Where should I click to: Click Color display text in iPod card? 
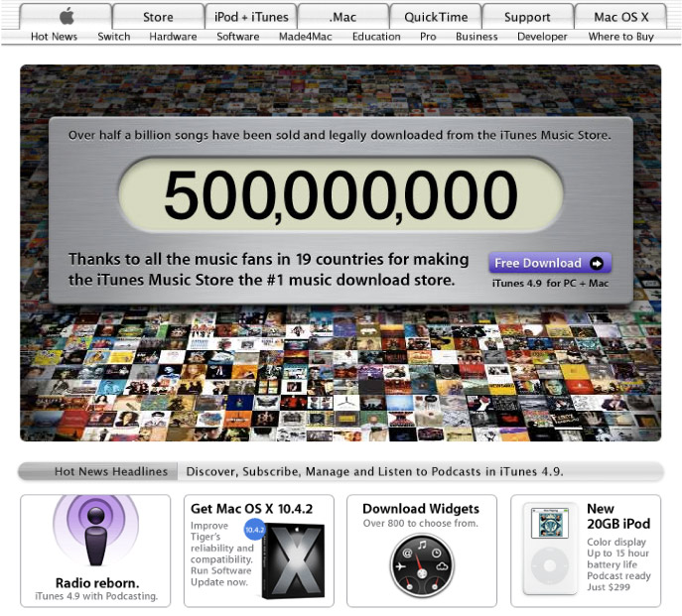tap(616, 542)
